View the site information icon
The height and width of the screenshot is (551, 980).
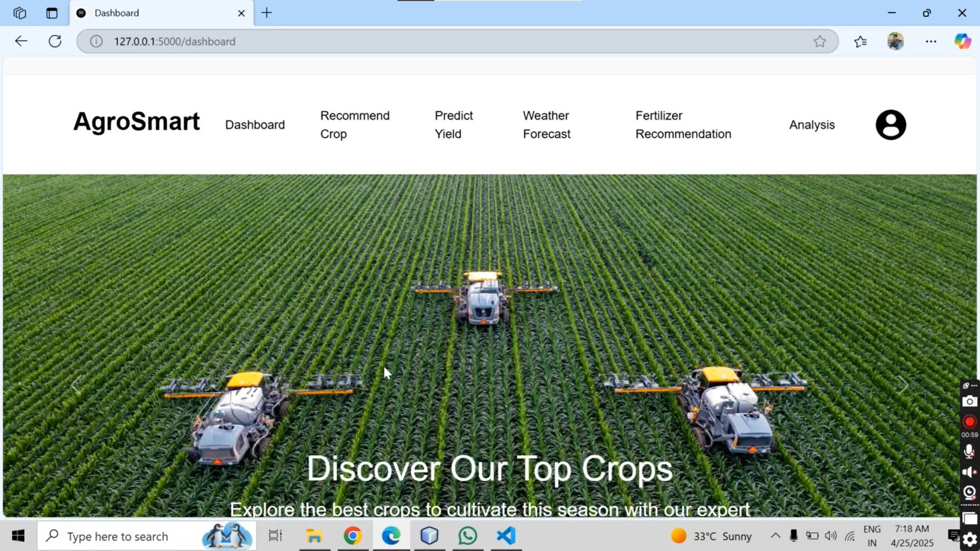pos(96,41)
